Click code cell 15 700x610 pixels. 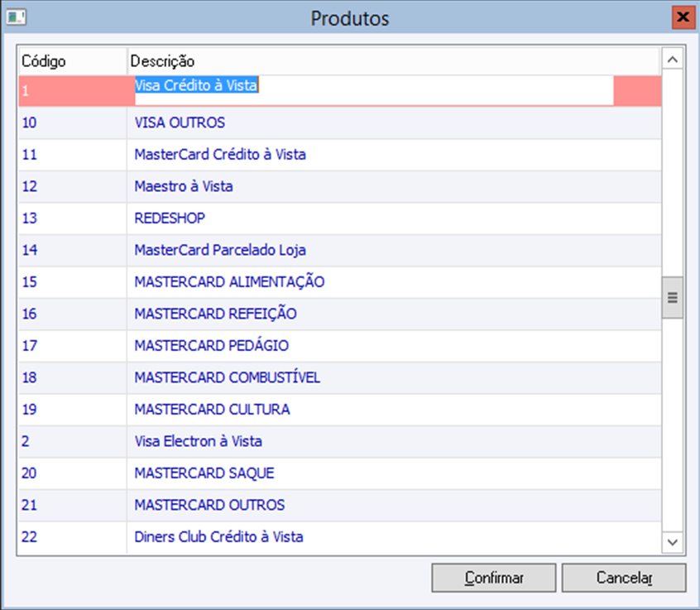73,282
